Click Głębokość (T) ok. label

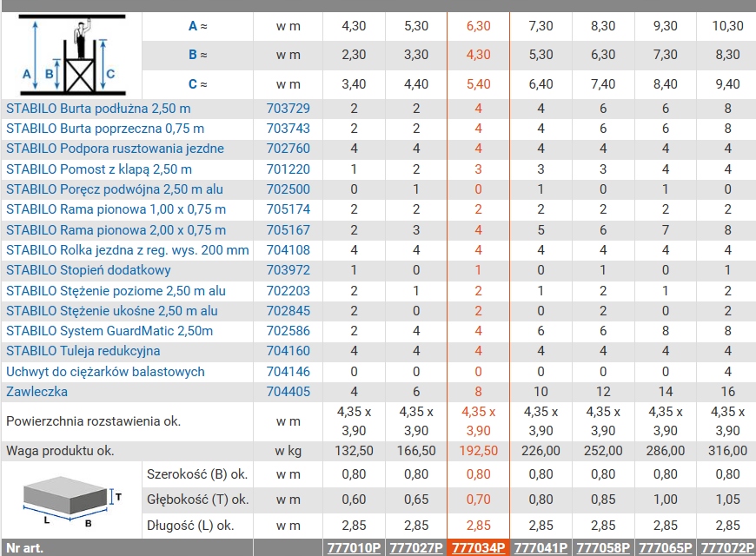pos(197,500)
